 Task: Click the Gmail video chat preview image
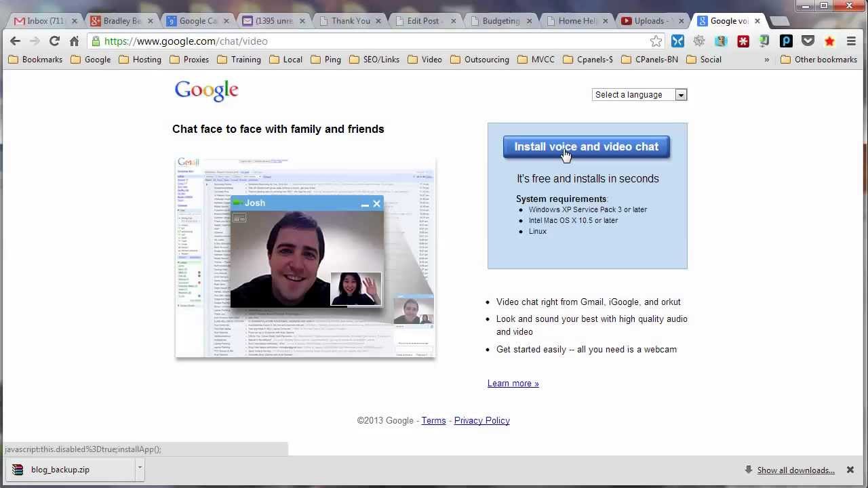[x=305, y=258]
